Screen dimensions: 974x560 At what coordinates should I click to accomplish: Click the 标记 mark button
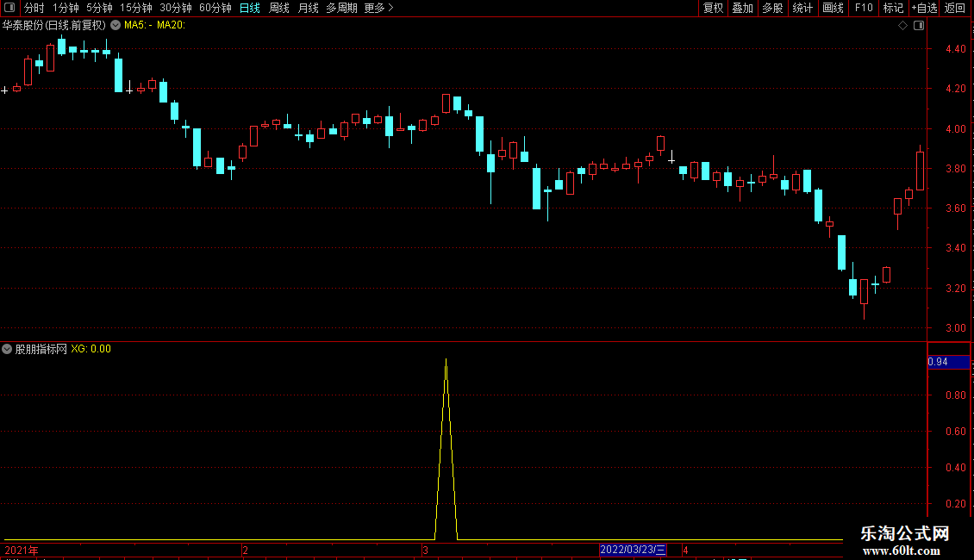893,8
